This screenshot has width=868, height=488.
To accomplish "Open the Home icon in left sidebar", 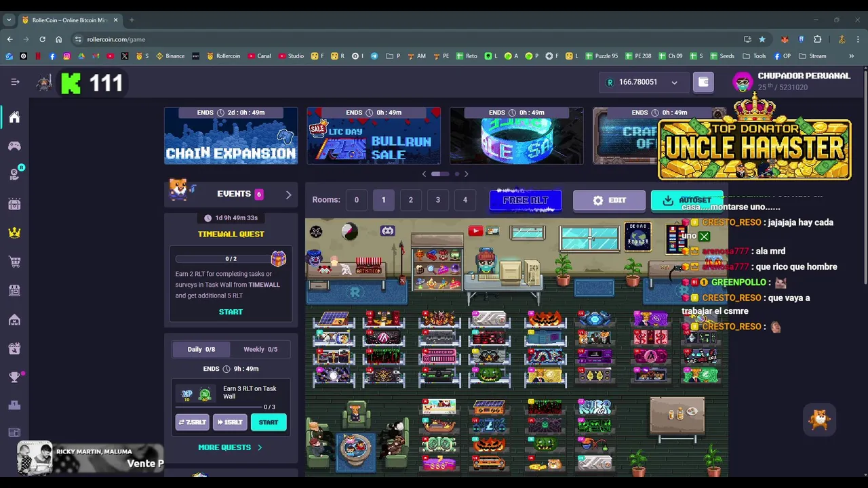I will tap(14, 117).
